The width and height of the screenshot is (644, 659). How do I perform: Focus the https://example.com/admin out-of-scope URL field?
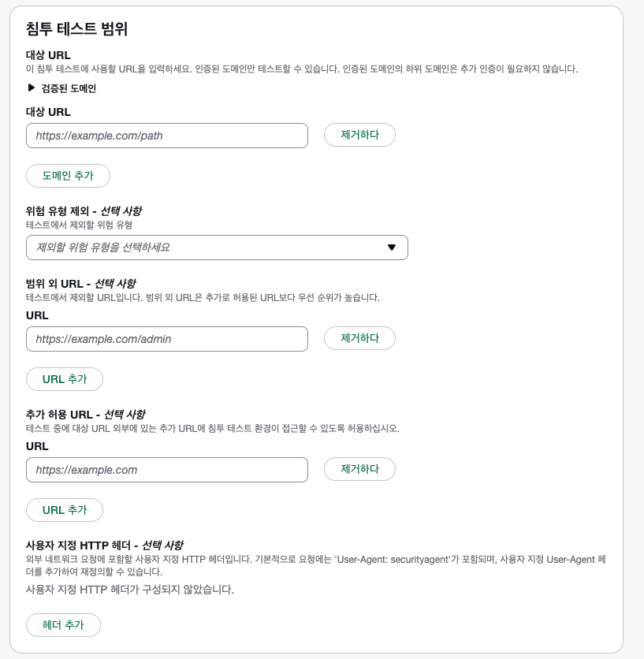point(166,339)
